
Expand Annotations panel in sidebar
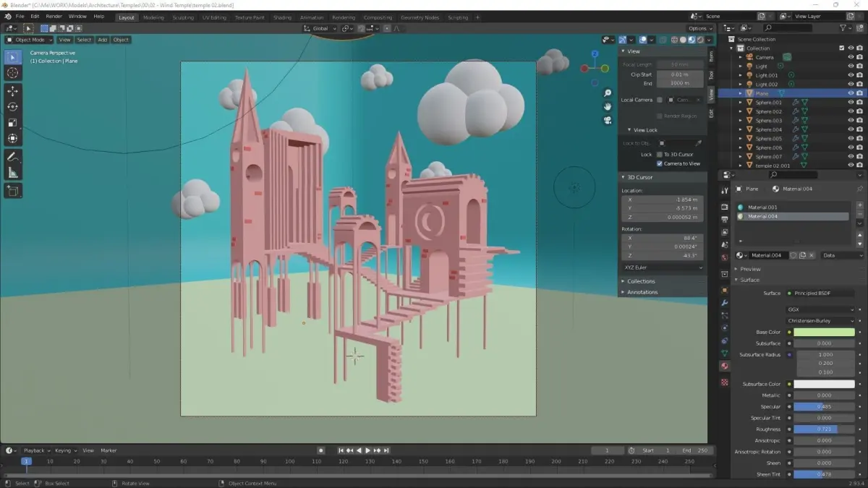tap(642, 292)
